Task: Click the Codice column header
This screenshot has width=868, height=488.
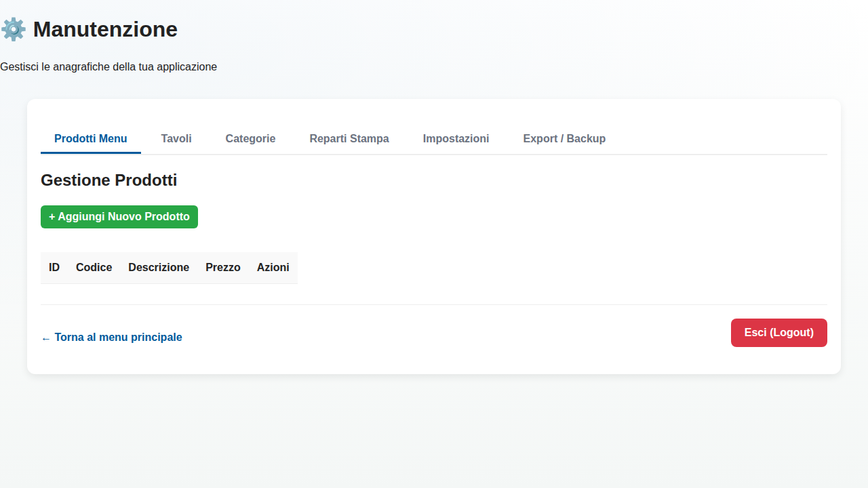Action: click(x=94, y=268)
